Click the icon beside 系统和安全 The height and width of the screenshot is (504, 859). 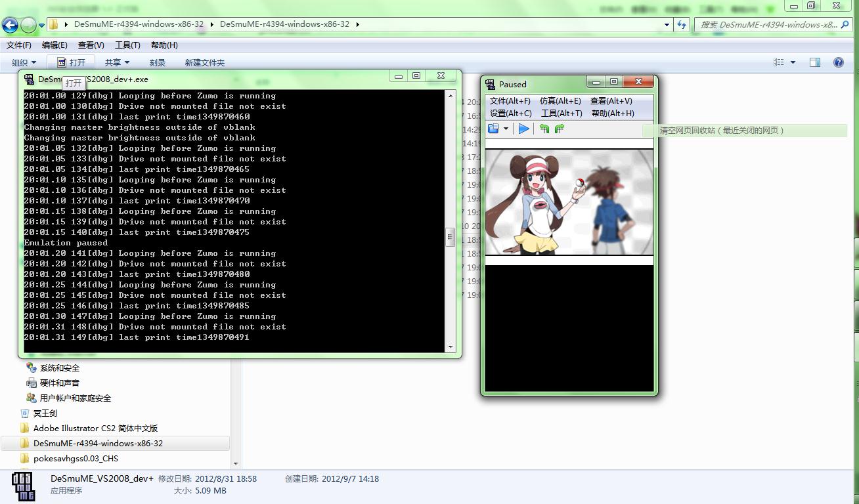(31, 368)
